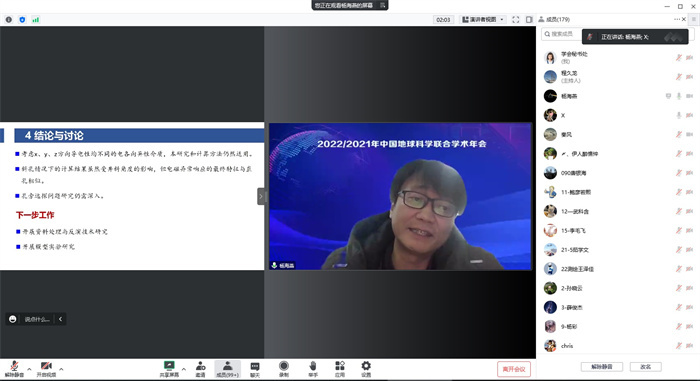Turn on camera with 开启视频 toggle
700x381 pixels.
click(x=46, y=369)
